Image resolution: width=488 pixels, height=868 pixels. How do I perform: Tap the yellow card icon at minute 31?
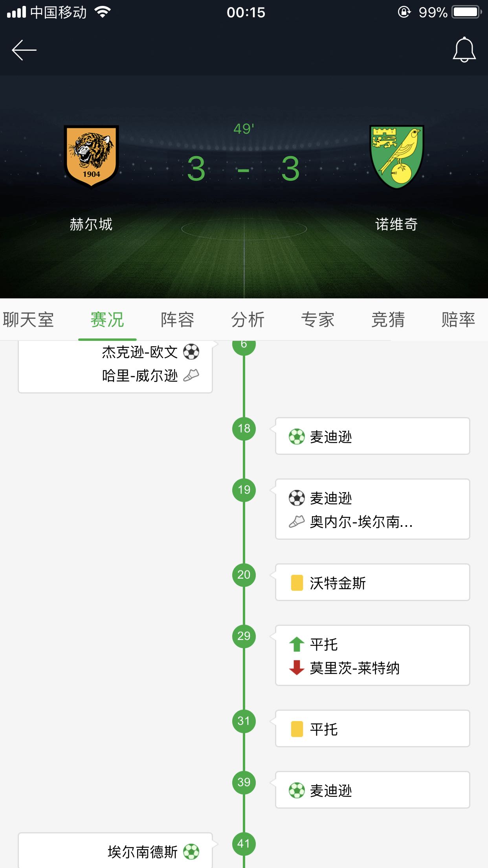coord(297,729)
